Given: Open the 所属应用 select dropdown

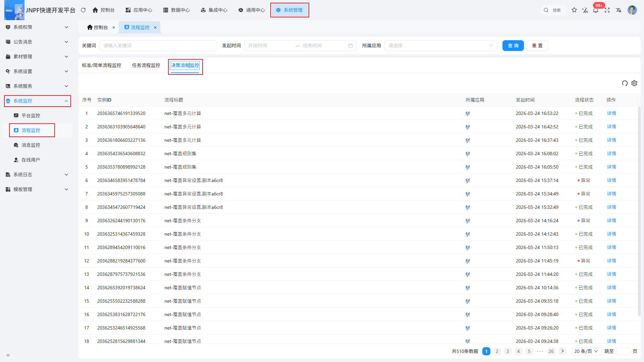Looking at the screenshot, I should coord(440,46).
